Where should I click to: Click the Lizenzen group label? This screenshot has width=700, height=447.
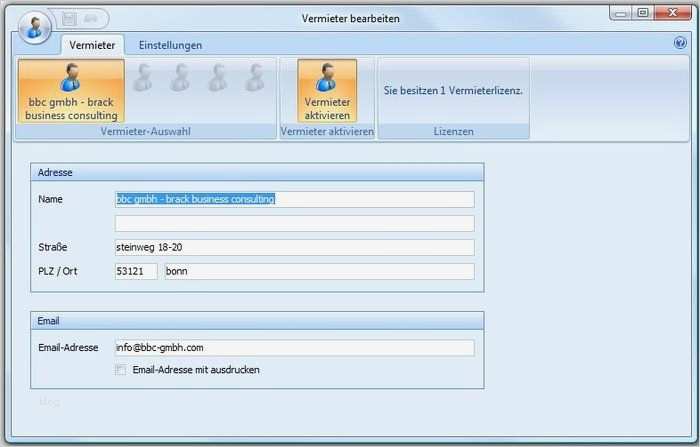click(454, 131)
